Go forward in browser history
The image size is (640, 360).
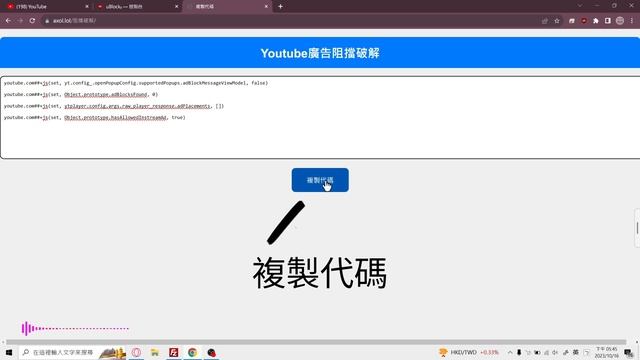pyautogui.click(x=20, y=20)
